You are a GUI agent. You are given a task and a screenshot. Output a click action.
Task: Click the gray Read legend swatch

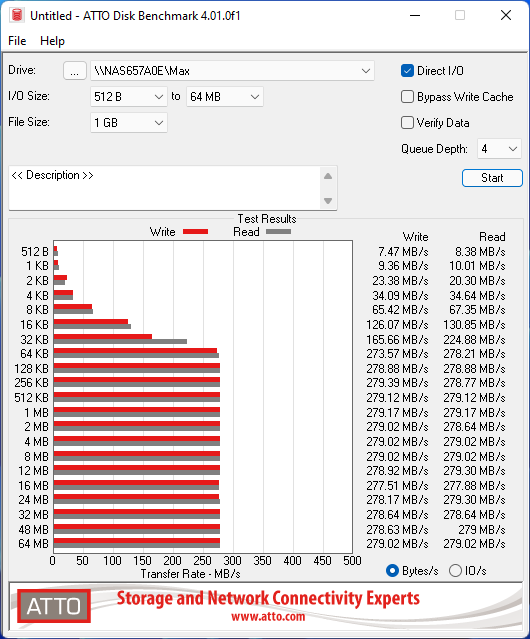tap(278, 231)
